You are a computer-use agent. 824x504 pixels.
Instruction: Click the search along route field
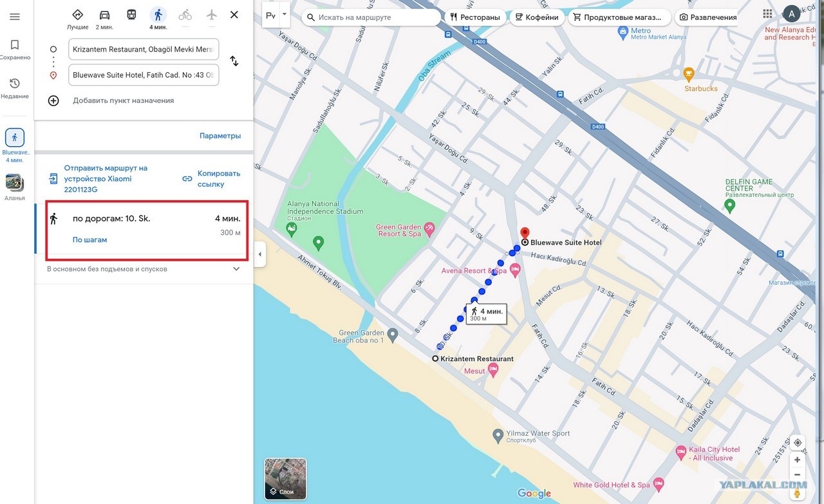click(x=371, y=17)
